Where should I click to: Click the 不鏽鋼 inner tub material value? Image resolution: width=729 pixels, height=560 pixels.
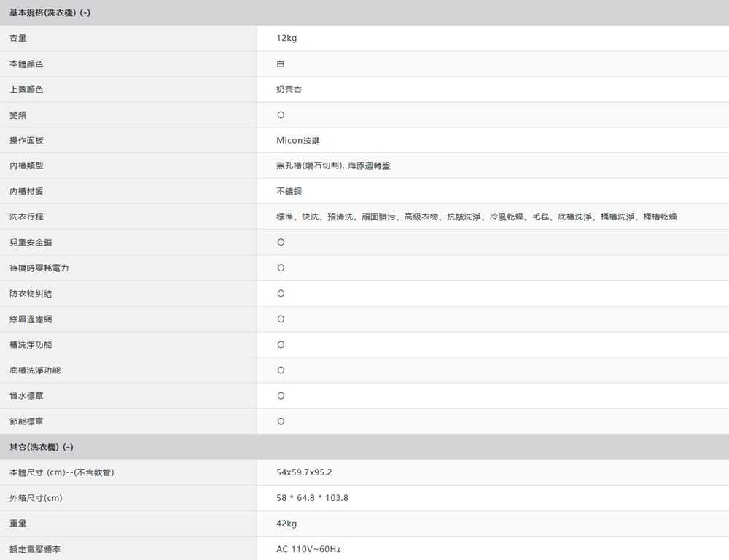(289, 192)
